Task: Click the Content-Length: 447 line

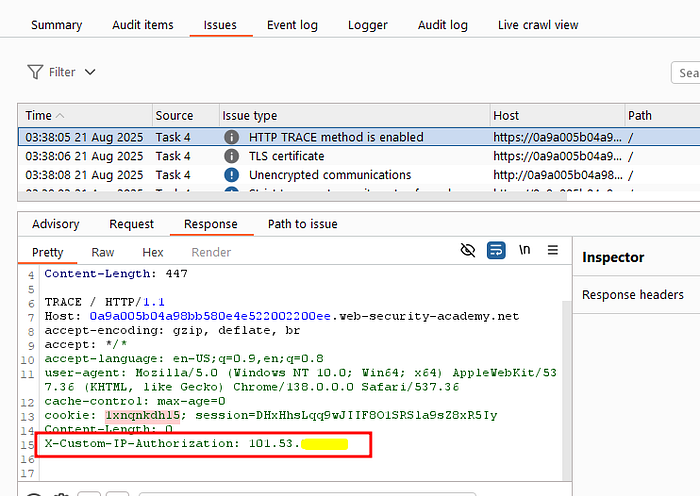Action: pos(116,274)
